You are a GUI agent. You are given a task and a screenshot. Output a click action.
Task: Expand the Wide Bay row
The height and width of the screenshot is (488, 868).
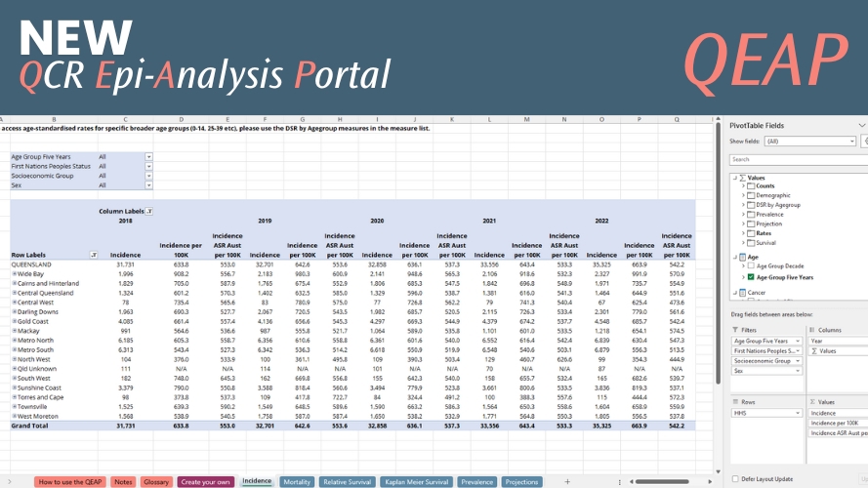[x=15, y=274]
